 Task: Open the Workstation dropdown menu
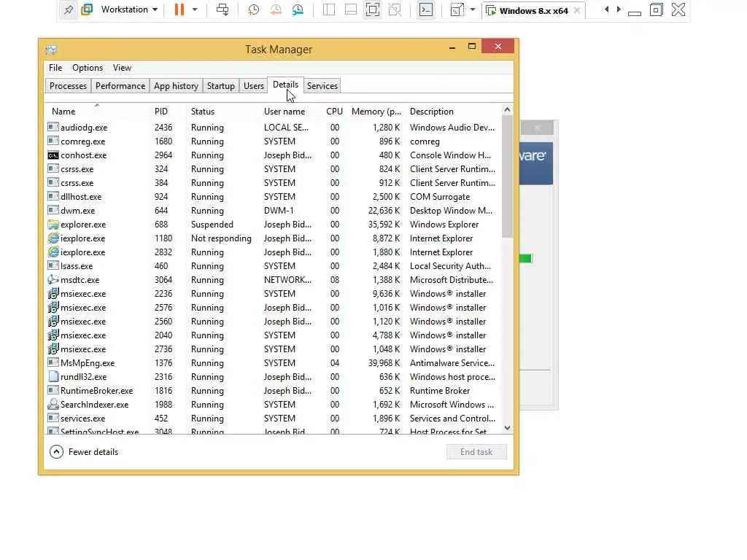(129, 9)
